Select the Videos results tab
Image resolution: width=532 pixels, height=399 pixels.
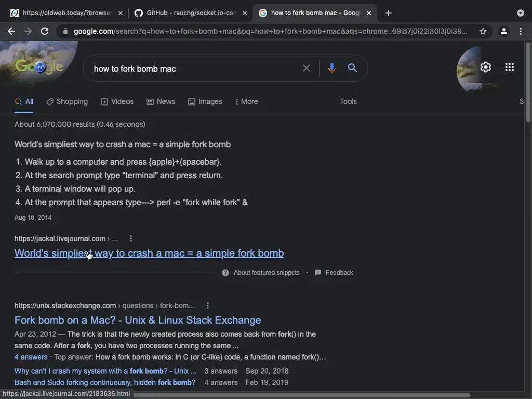pyautogui.click(x=117, y=101)
